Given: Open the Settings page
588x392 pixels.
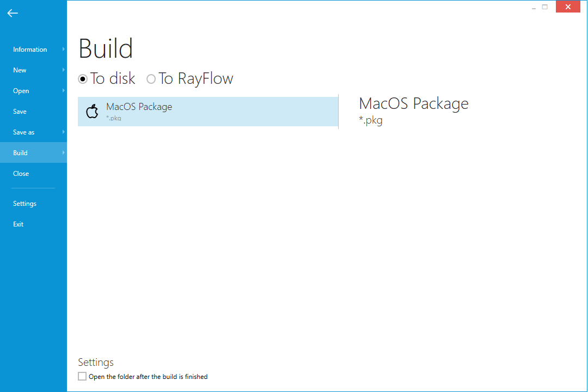Looking at the screenshot, I should pyautogui.click(x=24, y=203).
